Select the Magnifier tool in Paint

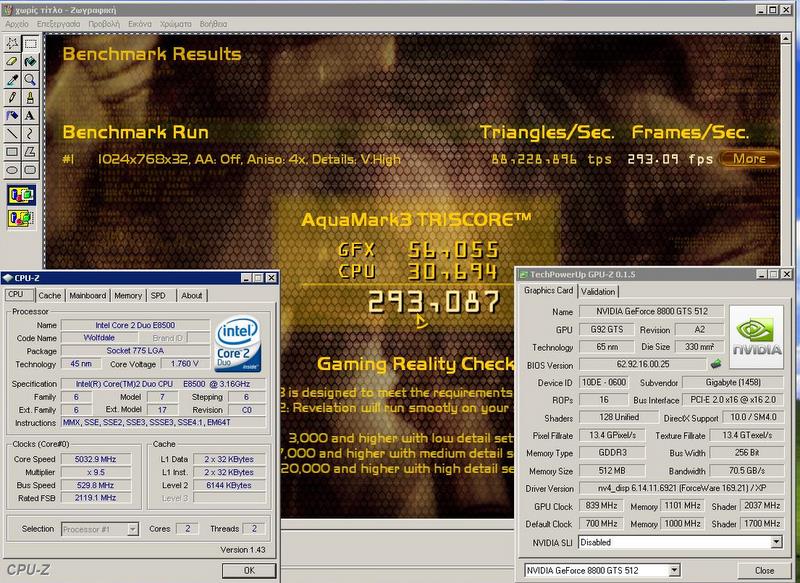click(x=30, y=79)
